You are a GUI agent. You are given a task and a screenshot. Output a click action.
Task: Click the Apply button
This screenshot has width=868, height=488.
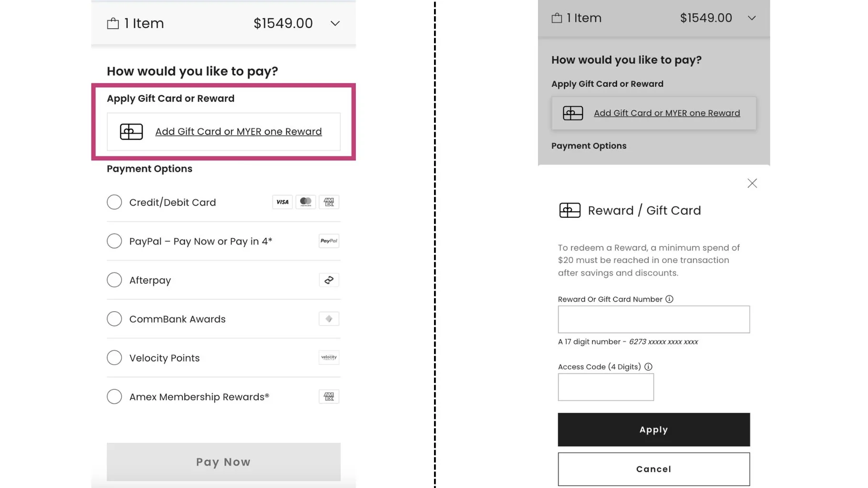[653, 429]
